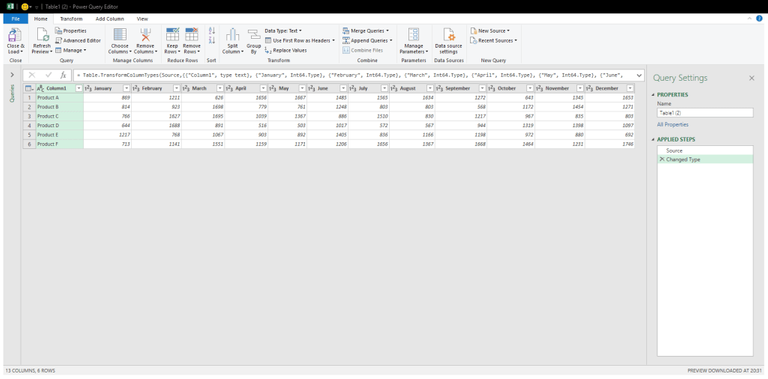Image resolution: width=768 pixels, height=379 pixels.
Task: Open the January column filter dropdown
Action: (126, 88)
